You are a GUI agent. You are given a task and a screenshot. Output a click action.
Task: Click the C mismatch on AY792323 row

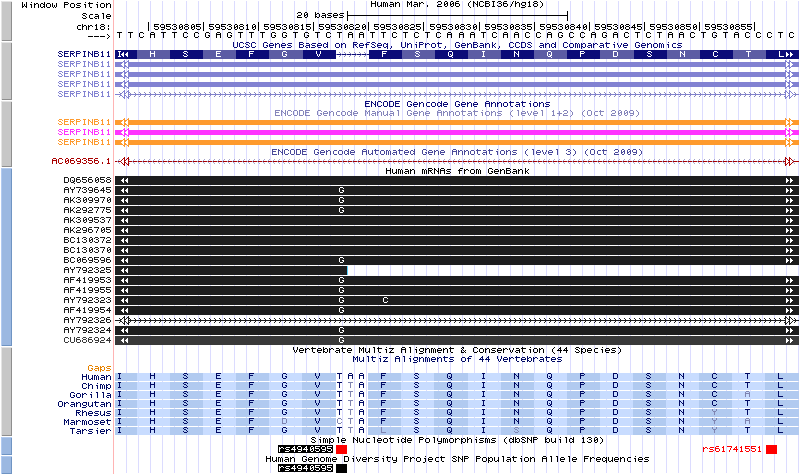(385, 300)
